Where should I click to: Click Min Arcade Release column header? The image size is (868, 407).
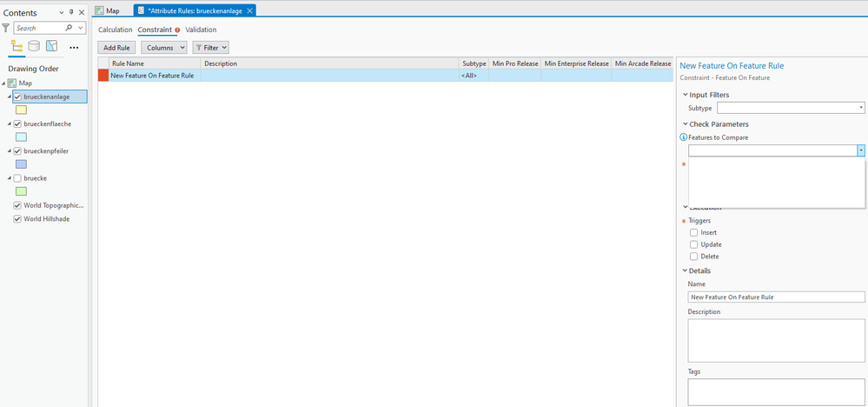pyautogui.click(x=643, y=63)
